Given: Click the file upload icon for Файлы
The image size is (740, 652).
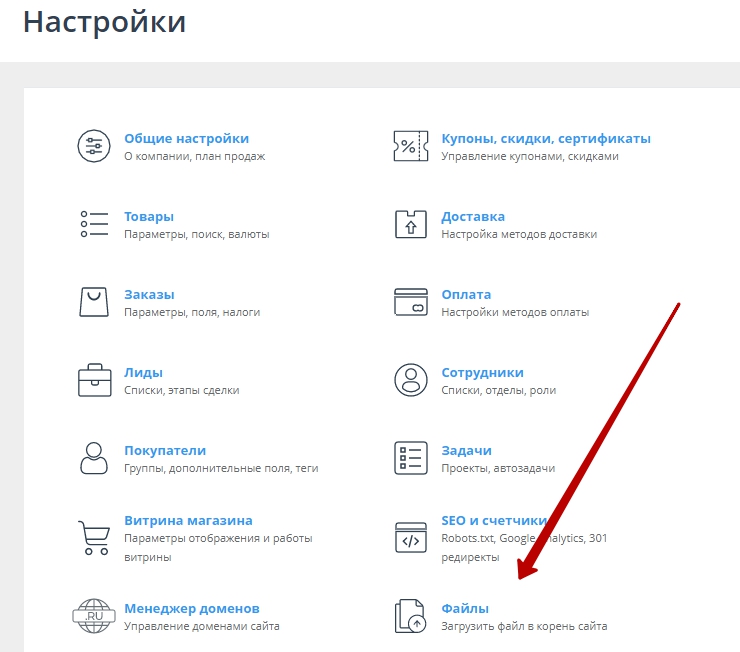Looking at the screenshot, I should (x=410, y=615).
